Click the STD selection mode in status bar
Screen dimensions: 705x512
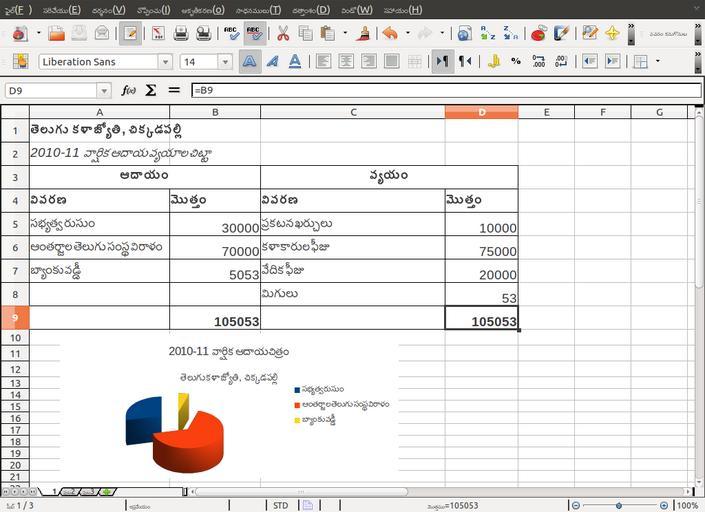click(x=281, y=505)
